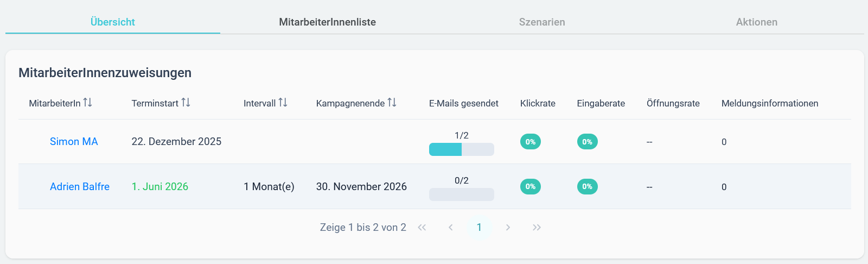Click Simon MA's 1/2 emails progress bar
This screenshot has width=868, height=264.
click(x=462, y=149)
